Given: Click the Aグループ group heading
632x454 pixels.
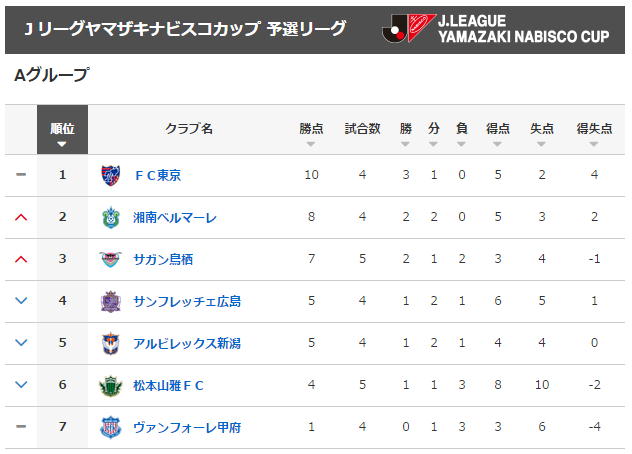Looking at the screenshot, I should [x=51, y=75].
